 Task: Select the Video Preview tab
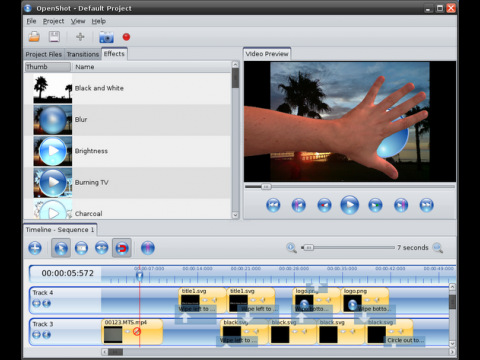coord(267,54)
